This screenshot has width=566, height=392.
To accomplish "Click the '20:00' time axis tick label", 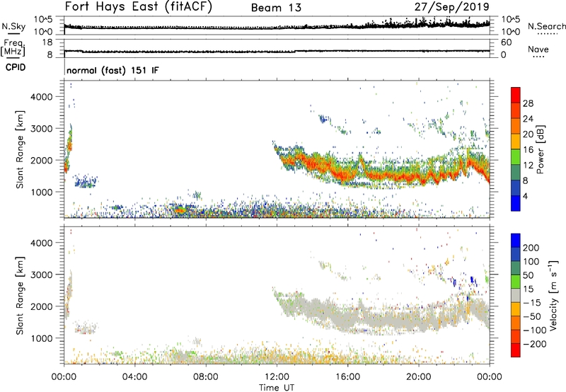I will [x=419, y=377].
